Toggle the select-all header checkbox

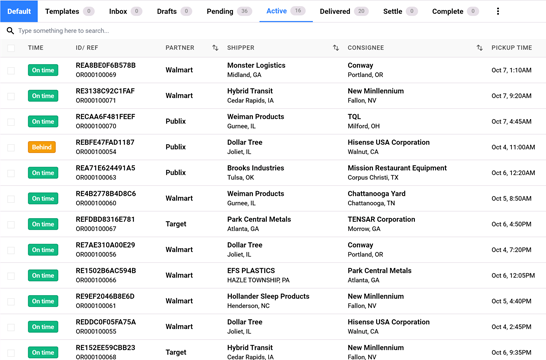[x=11, y=48]
